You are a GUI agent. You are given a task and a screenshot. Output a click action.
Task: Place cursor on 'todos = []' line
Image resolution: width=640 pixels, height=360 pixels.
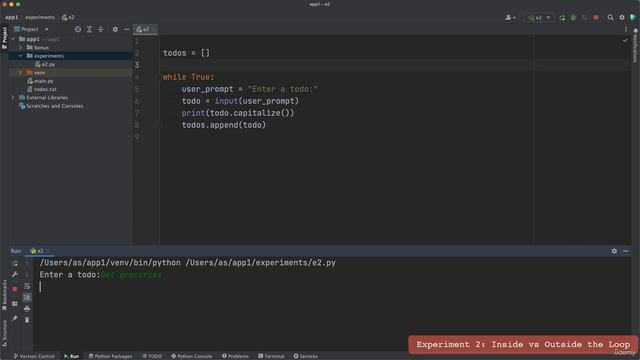186,53
